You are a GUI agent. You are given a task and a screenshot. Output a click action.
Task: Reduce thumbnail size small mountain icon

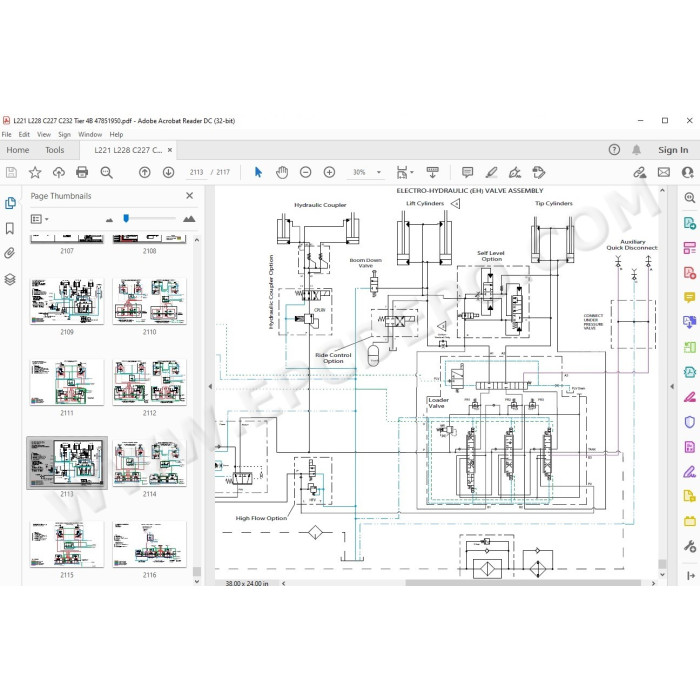(x=109, y=220)
